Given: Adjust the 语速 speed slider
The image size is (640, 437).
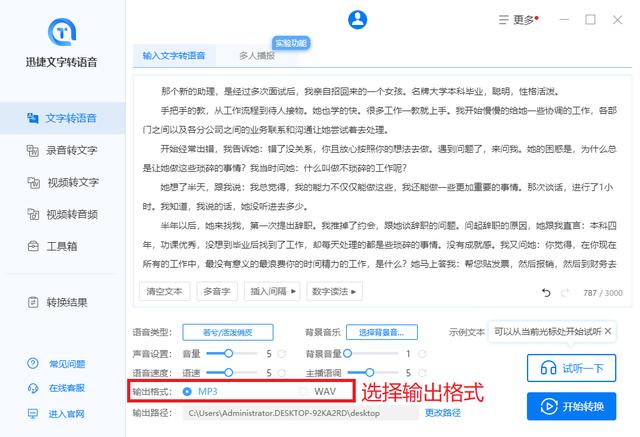Looking at the screenshot, I should pos(231,373).
